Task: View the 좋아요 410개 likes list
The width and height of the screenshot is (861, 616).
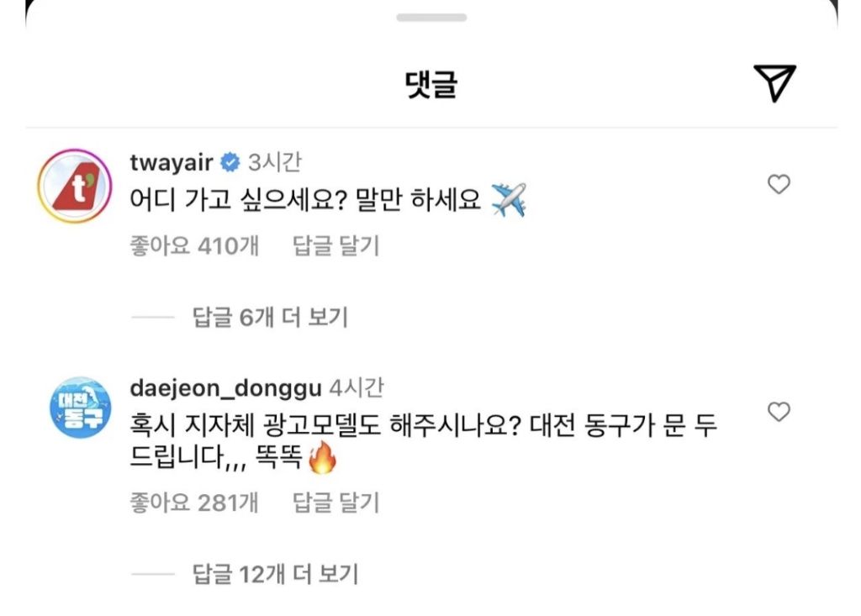Action: [194, 245]
